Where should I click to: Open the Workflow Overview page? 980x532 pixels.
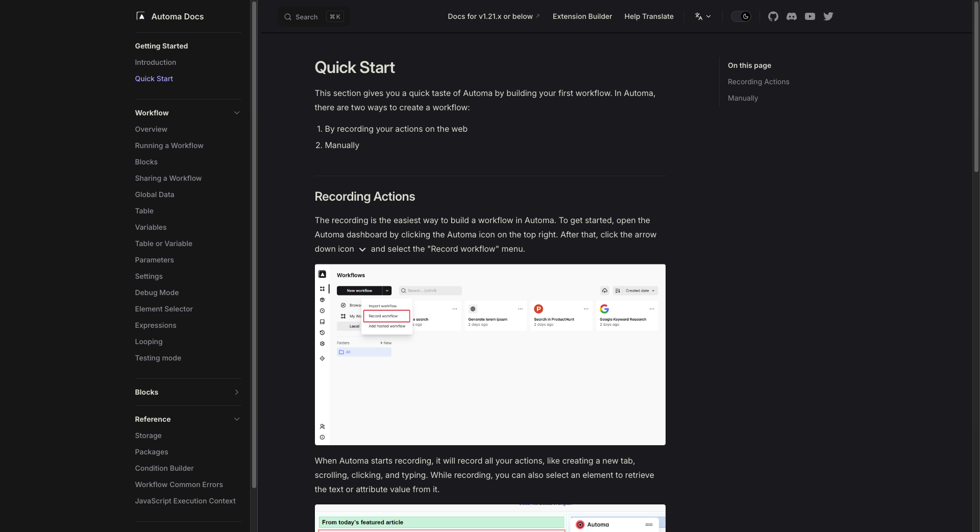151,129
